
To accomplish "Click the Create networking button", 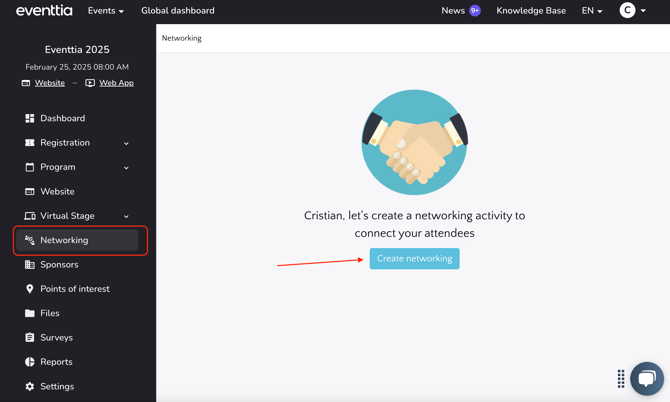I will pos(414,259).
